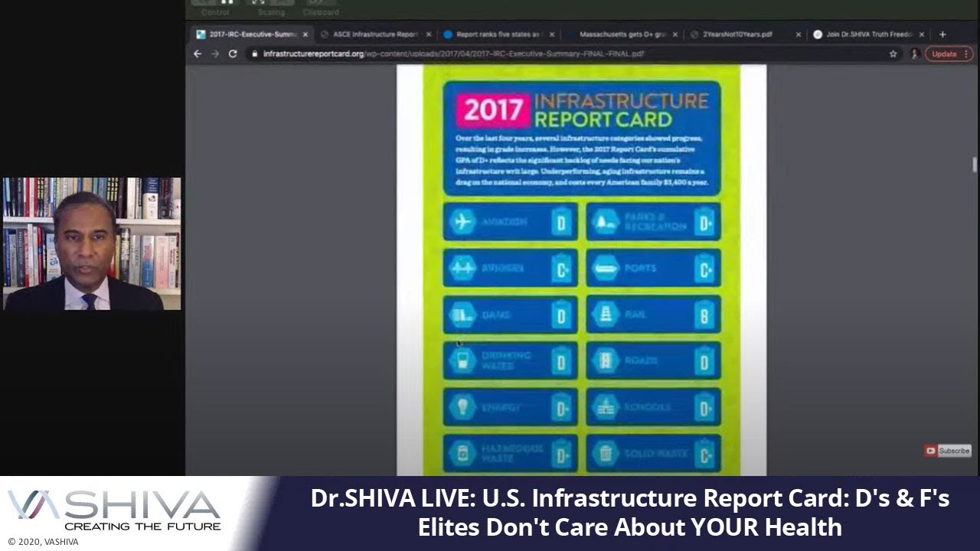Open the browser profile avatar
Screen dimensions: 980x551
[x=914, y=54]
